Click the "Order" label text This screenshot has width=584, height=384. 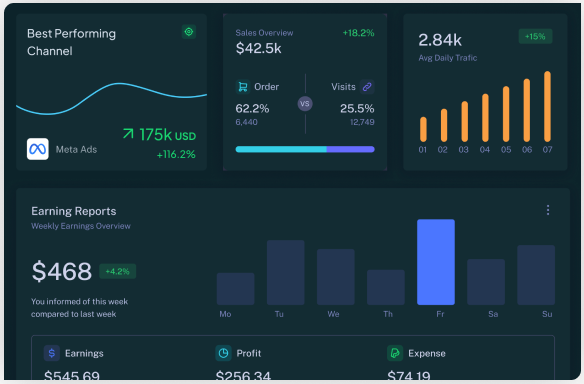266,87
